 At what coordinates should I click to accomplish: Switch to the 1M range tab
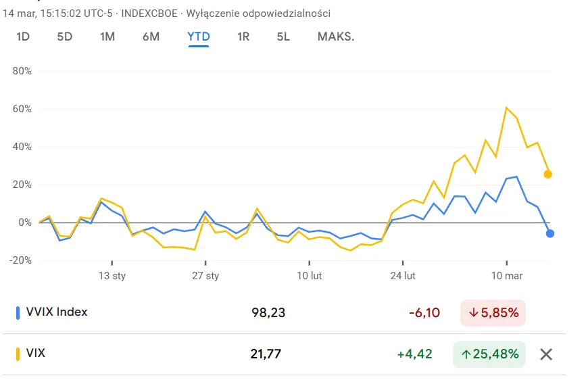point(107,37)
